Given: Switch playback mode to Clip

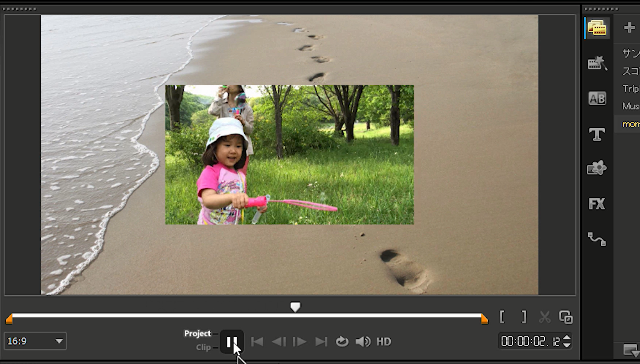Looking at the screenshot, I should point(203,347).
